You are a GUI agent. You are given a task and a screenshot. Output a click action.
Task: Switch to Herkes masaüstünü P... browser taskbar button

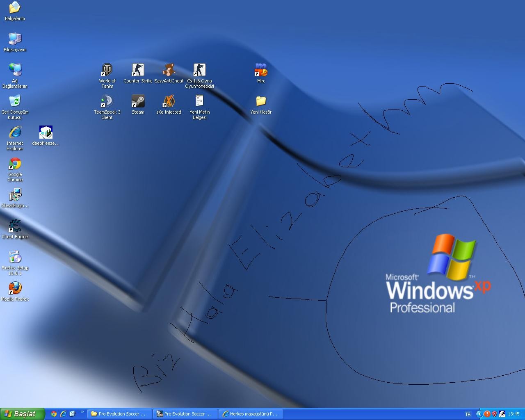pos(251,414)
